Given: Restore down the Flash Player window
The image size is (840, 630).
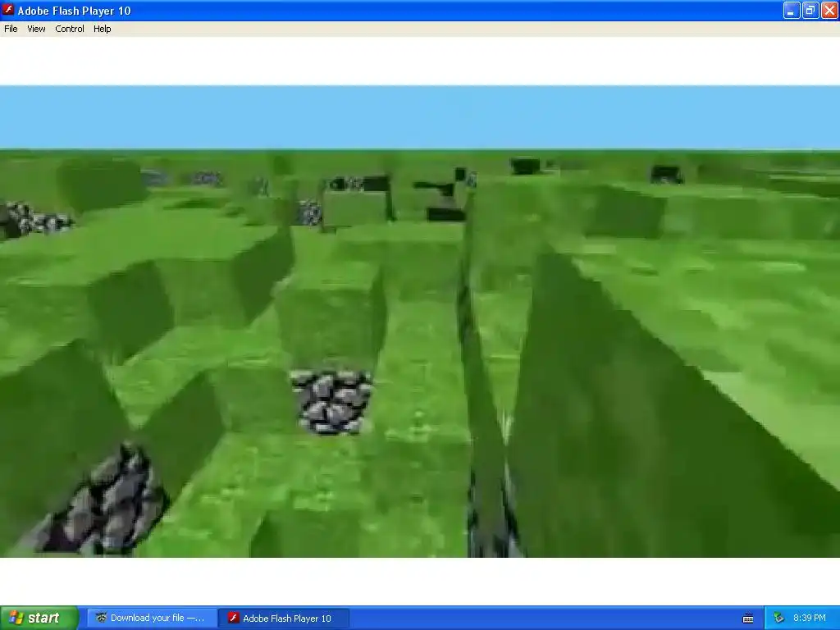Looking at the screenshot, I should coord(810,10).
